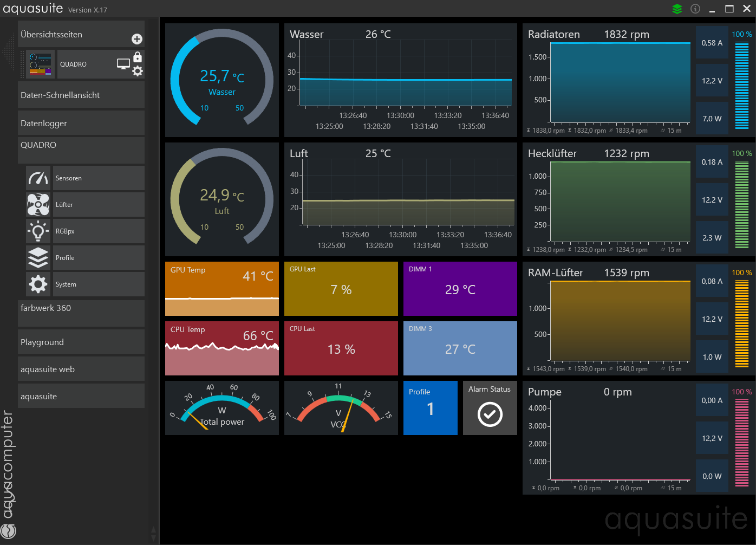Expand the Daten-Schnellansicht section

(x=81, y=95)
